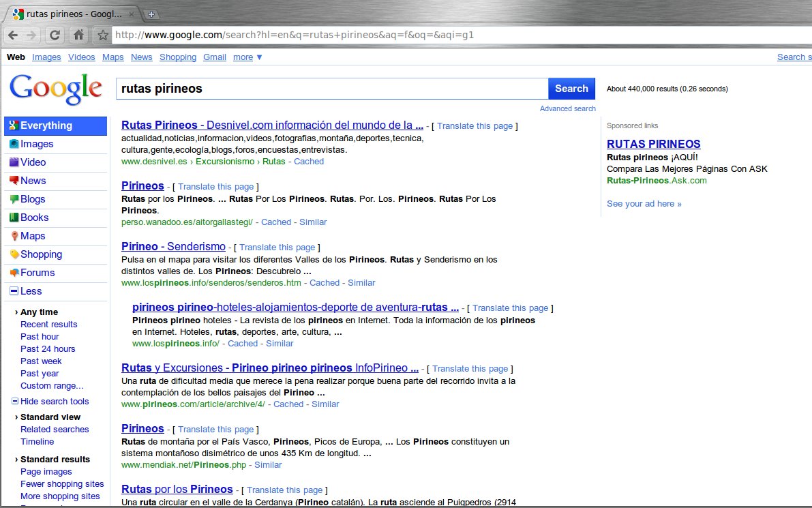Translate the Desnivel.com result page
Viewport: 812px width, 508px height.
pyautogui.click(x=475, y=126)
